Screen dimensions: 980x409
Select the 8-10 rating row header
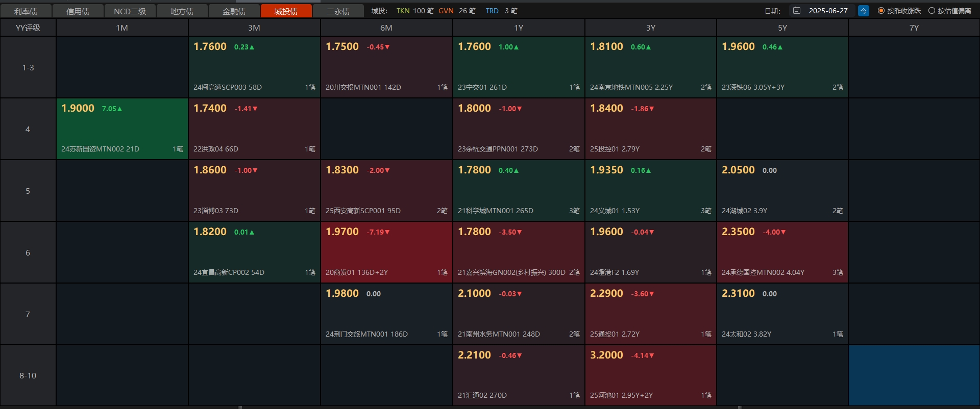point(28,375)
